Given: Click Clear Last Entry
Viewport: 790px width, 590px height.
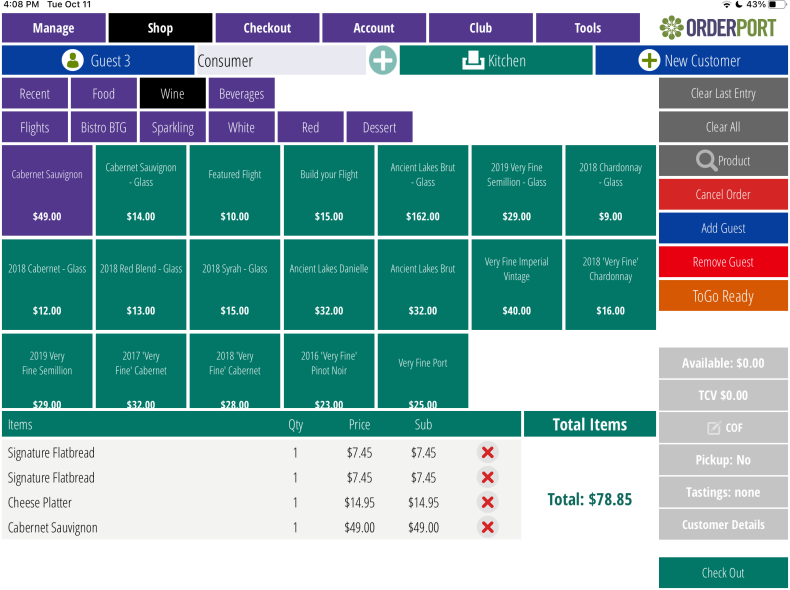Looking at the screenshot, I should tap(723, 93).
